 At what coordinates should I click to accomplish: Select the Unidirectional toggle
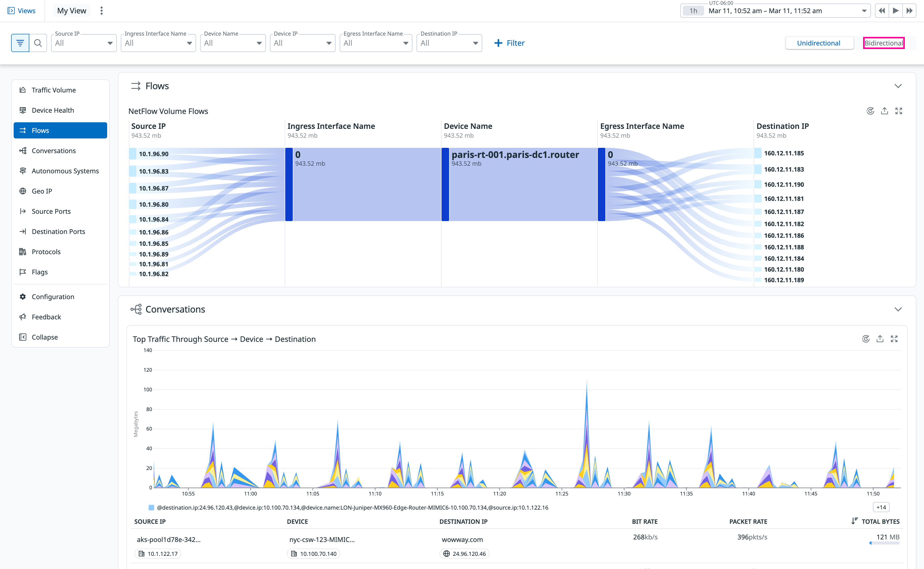pos(818,43)
